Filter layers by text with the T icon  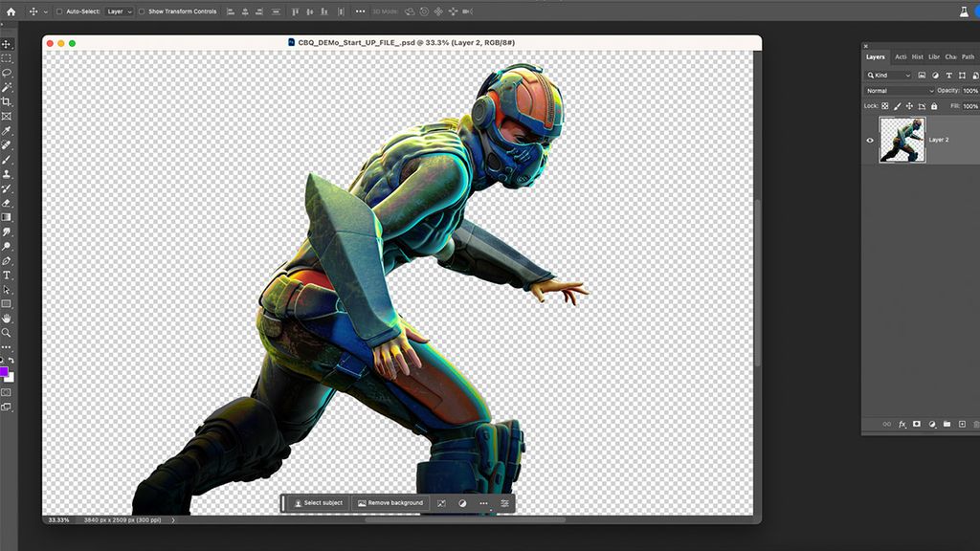click(949, 75)
